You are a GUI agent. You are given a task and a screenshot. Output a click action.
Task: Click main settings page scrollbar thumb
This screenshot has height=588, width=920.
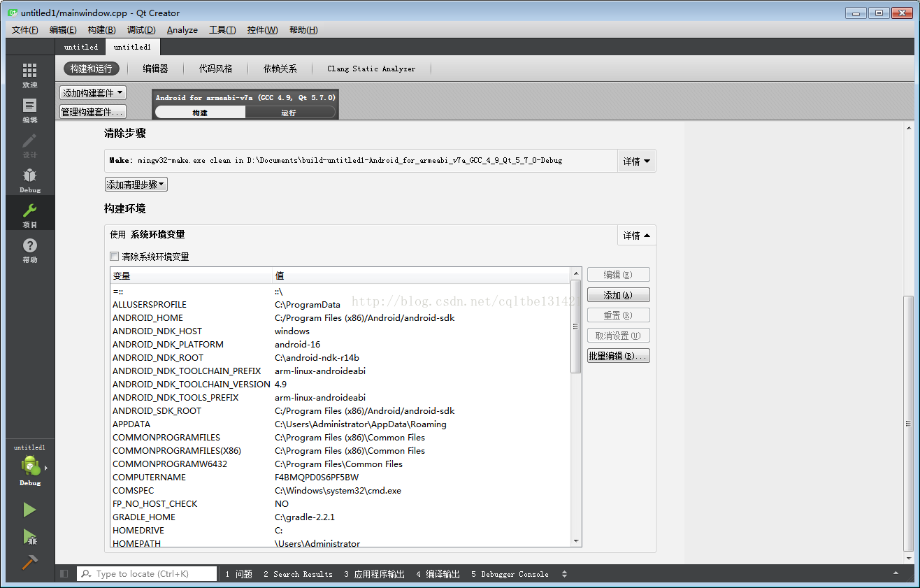pos(909,423)
